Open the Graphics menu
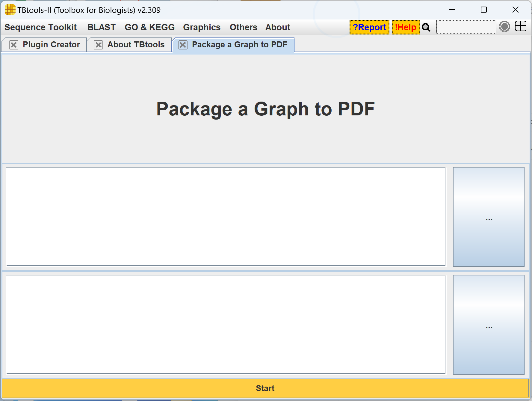Viewport: 532px width, 401px height. click(202, 27)
